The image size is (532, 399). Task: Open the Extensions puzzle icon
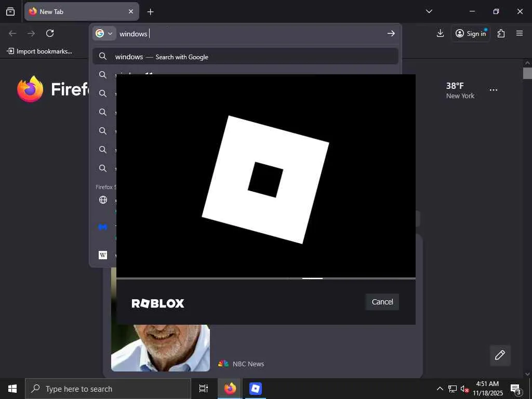pos(501,33)
